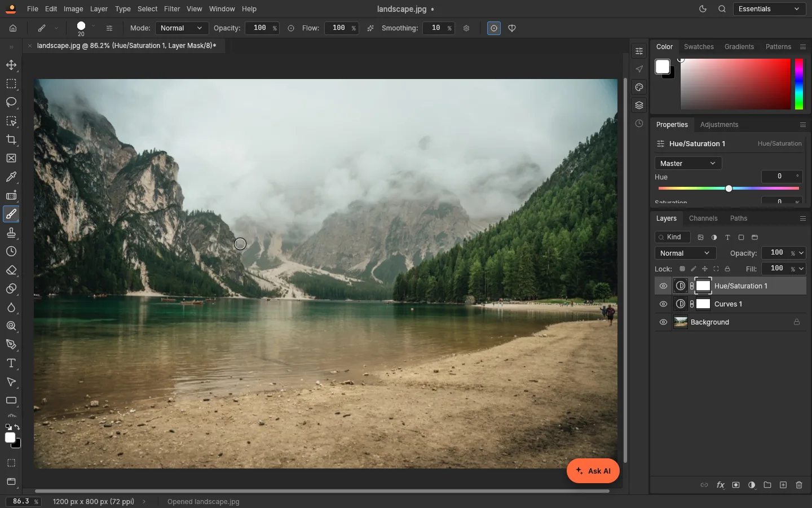Select the Type tool
Image resolution: width=812 pixels, height=508 pixels.
[x=11, y=363]
